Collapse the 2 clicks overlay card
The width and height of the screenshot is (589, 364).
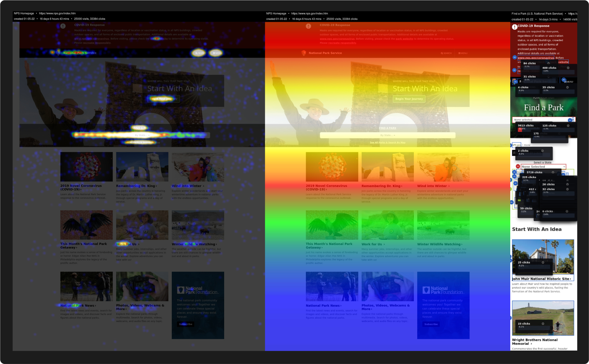click(x=542, y=151)
